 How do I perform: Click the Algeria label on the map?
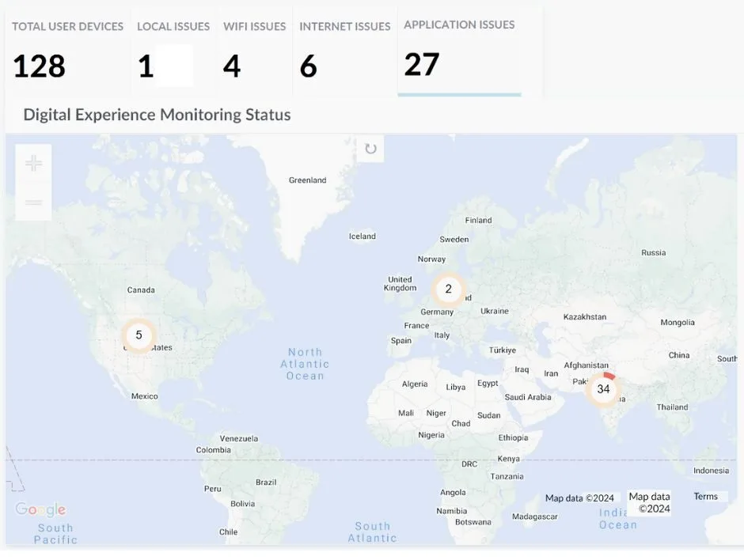[415, 384]
